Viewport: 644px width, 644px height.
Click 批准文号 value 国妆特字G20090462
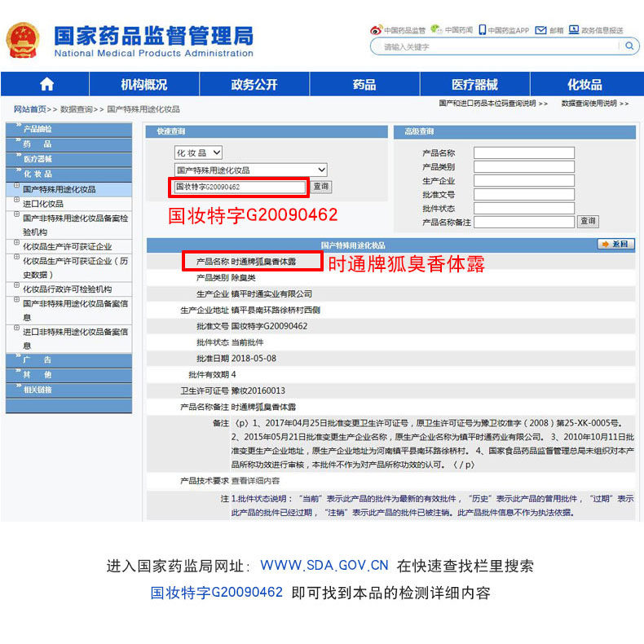(x=269, y=326)
